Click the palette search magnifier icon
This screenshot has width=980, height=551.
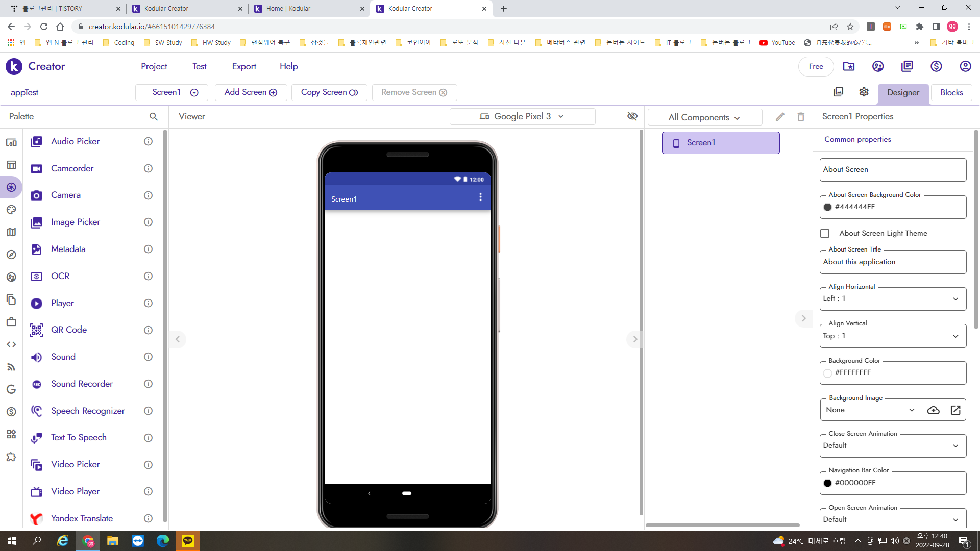153,117
